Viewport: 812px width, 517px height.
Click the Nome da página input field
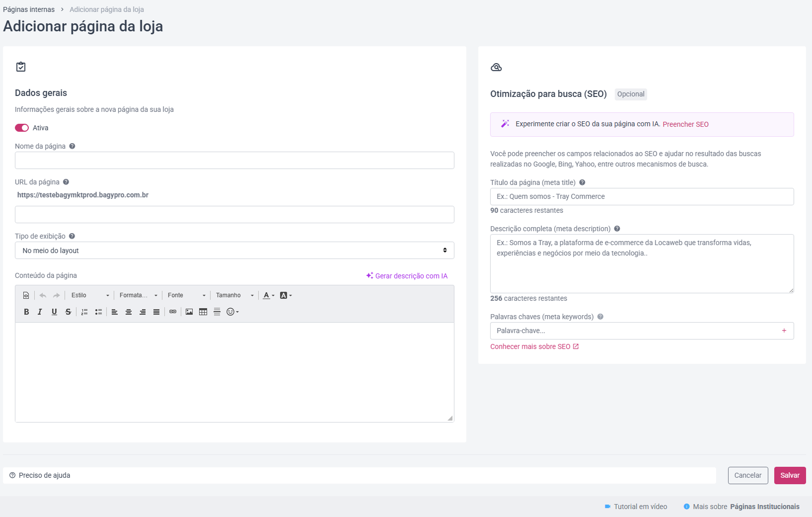(234, 161)
